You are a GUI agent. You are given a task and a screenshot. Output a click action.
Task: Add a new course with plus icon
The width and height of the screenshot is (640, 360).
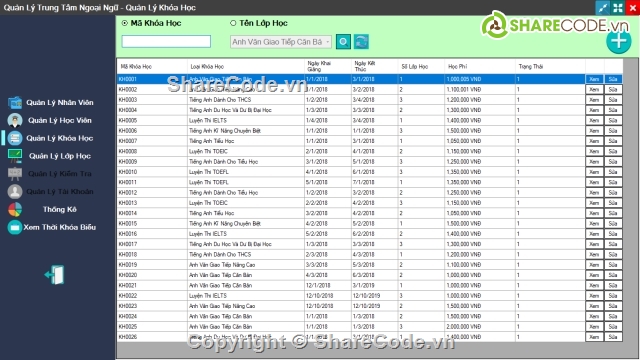click(x=619, y=41)
